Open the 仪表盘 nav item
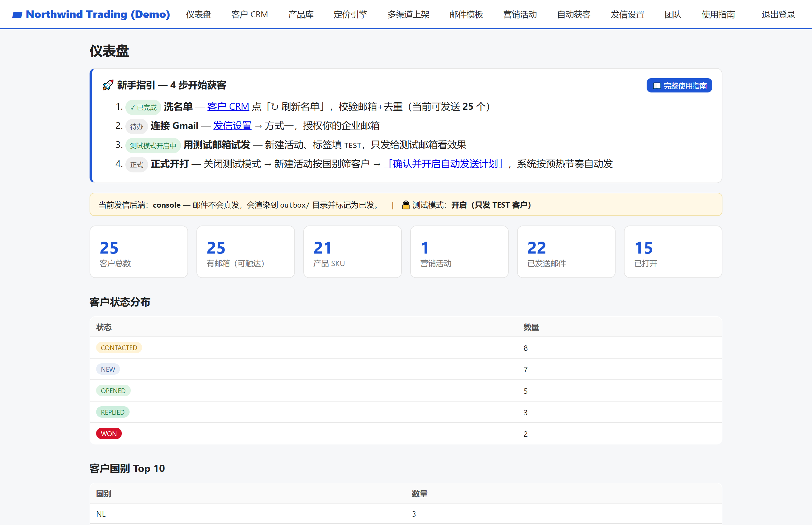This screenshot has height=525, width=812. [x=199, y=14]
